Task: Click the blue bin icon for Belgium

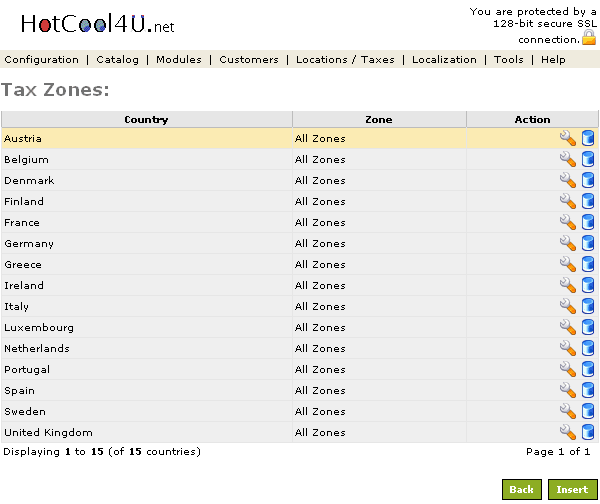Action: 588,160
